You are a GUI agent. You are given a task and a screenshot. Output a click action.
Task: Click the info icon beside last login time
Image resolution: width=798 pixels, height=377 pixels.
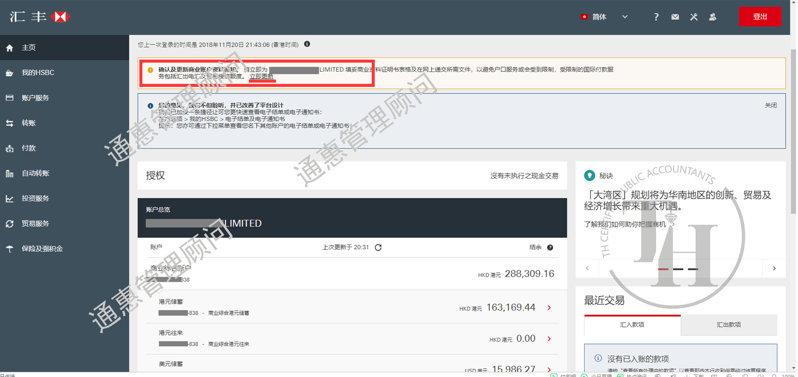[x=307, y=44]
